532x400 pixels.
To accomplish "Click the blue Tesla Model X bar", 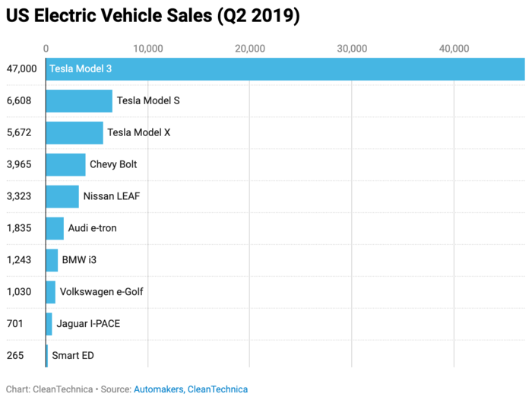I will 74,132.
